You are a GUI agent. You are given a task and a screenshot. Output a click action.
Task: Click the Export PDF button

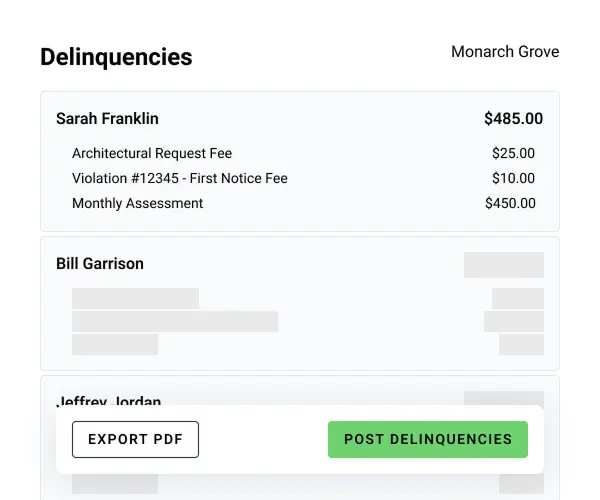click(135, 439)
